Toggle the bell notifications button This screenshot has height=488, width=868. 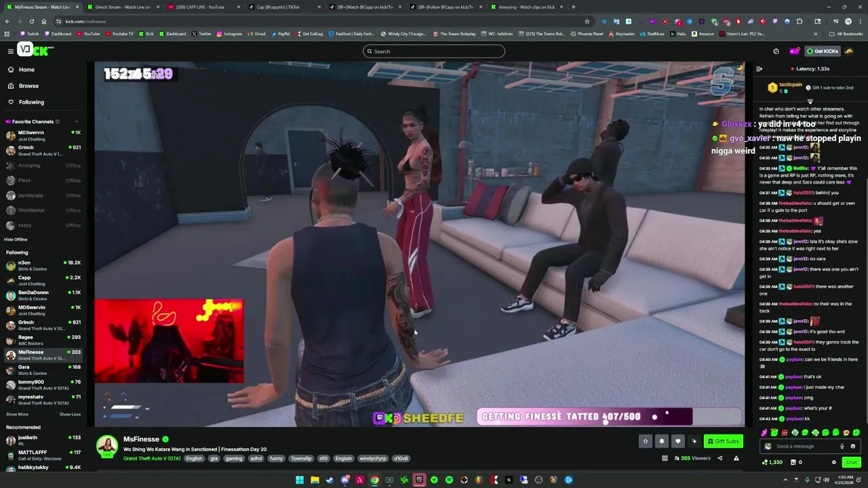(x=662, y=441)
